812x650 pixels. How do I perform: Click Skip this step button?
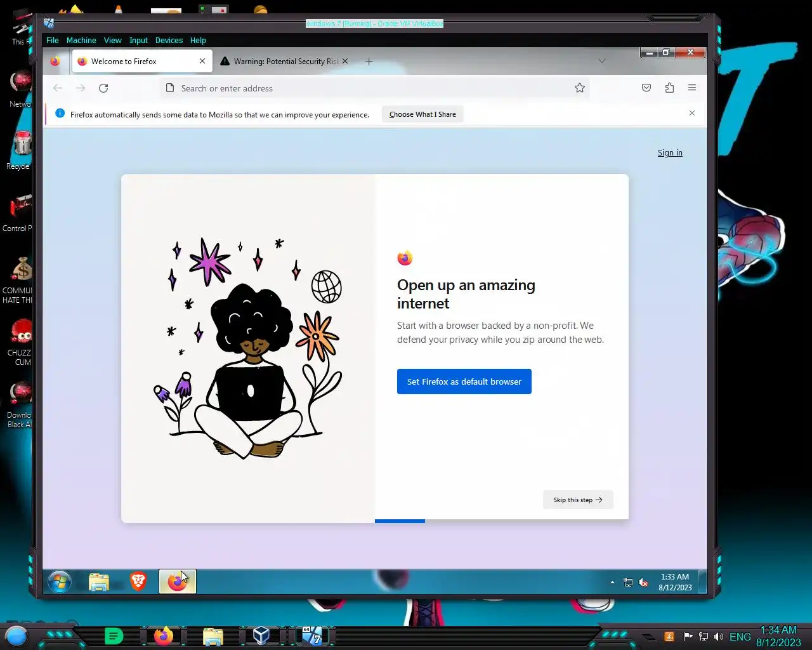coord(578,500)
